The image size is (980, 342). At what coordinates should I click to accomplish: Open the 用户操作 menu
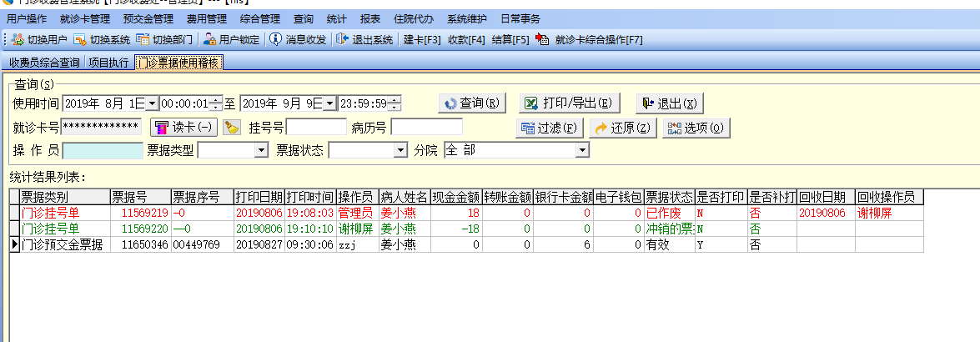pyautogui.click(x=26, y=19)
